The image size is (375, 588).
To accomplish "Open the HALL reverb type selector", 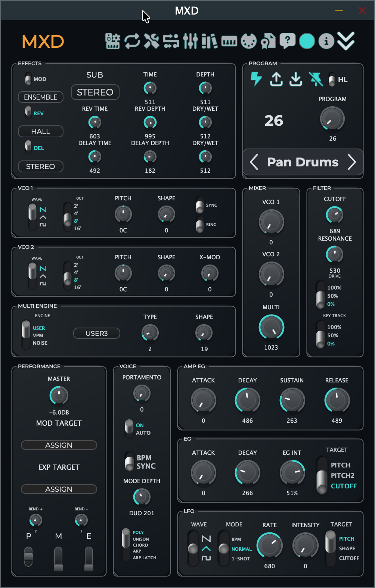I will click(41, 131).
